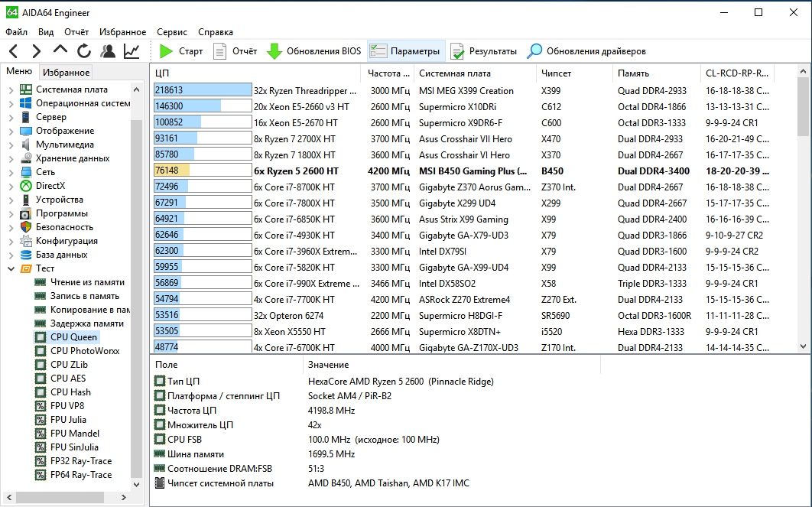The image size is (812, 507).
Task: Select the 32x Opteron 6274 row
Action: (461, 315)
